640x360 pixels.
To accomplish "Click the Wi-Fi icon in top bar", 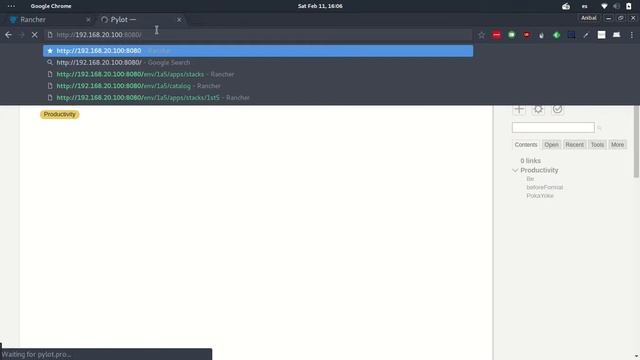I will coord(604,6).
